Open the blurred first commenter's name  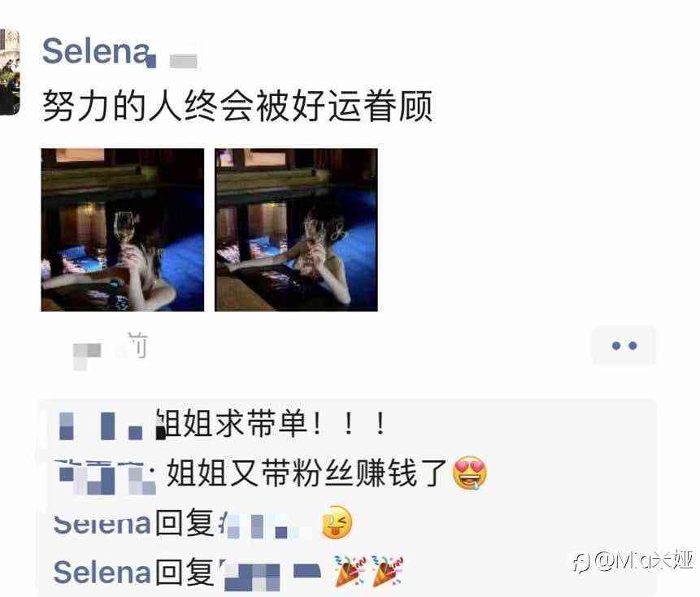(101, 426)
